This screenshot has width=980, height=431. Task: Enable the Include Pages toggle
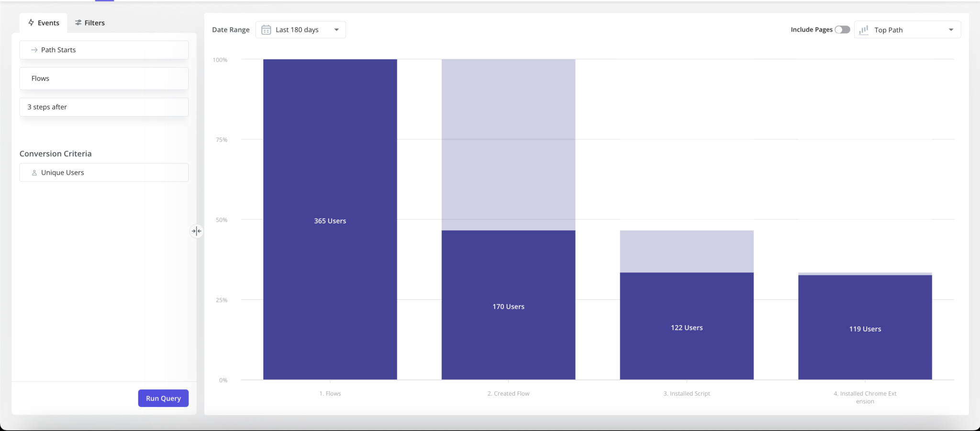843,29
